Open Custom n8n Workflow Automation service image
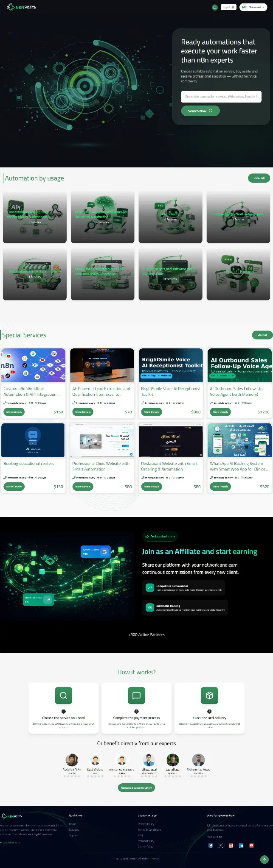 pos(34,365)
